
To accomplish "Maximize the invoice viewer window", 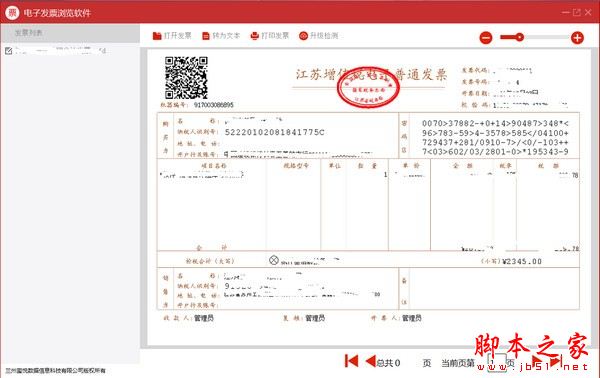I will [577, 13].
